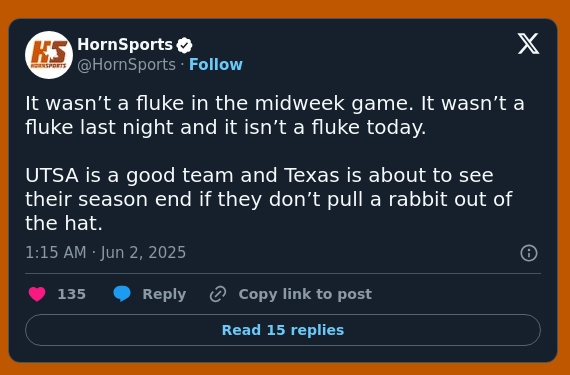This screenshot has height=375, width=570.
Task: Click the pink heart like icon
Action: pyautogui.click(x=37, y=294)
